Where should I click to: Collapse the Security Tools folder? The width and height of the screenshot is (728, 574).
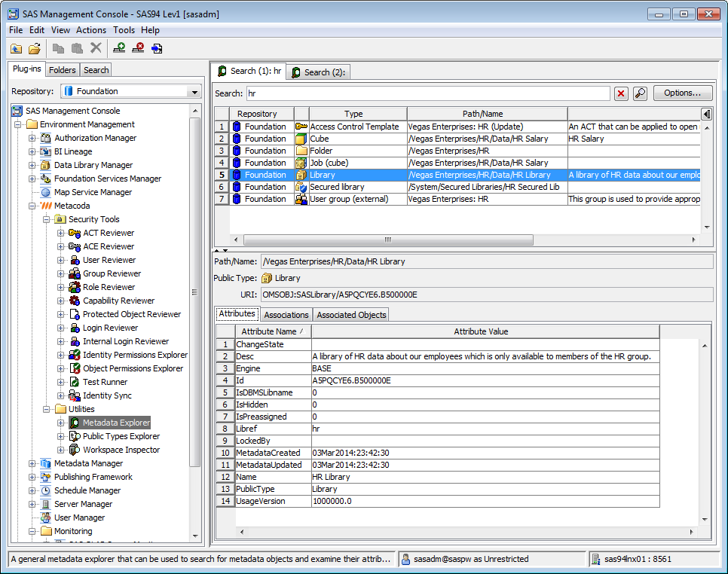[x=47, y=219]
